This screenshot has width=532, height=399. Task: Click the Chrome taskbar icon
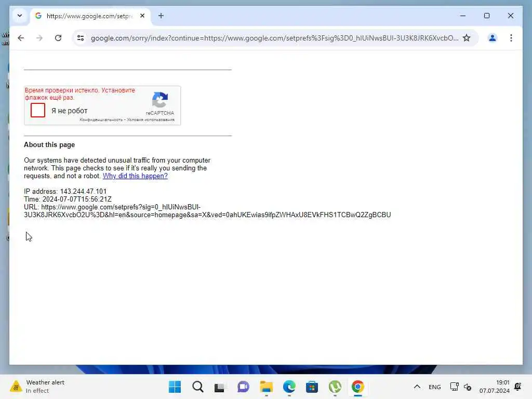(x=357, y=387)
